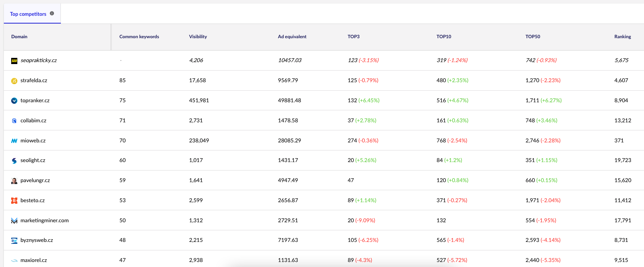
Task: Click the pavelungr.cz favicon
Action: coord(14,181)
